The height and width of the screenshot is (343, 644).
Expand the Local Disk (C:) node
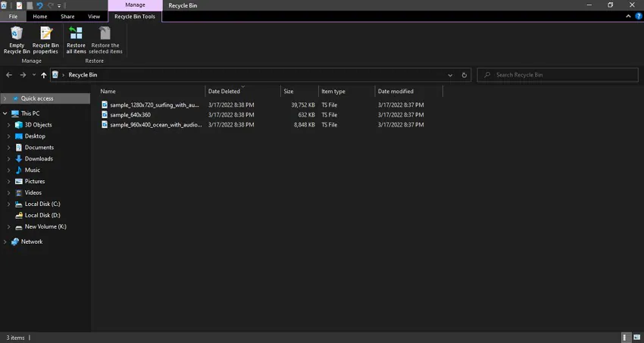click(8, 204)
